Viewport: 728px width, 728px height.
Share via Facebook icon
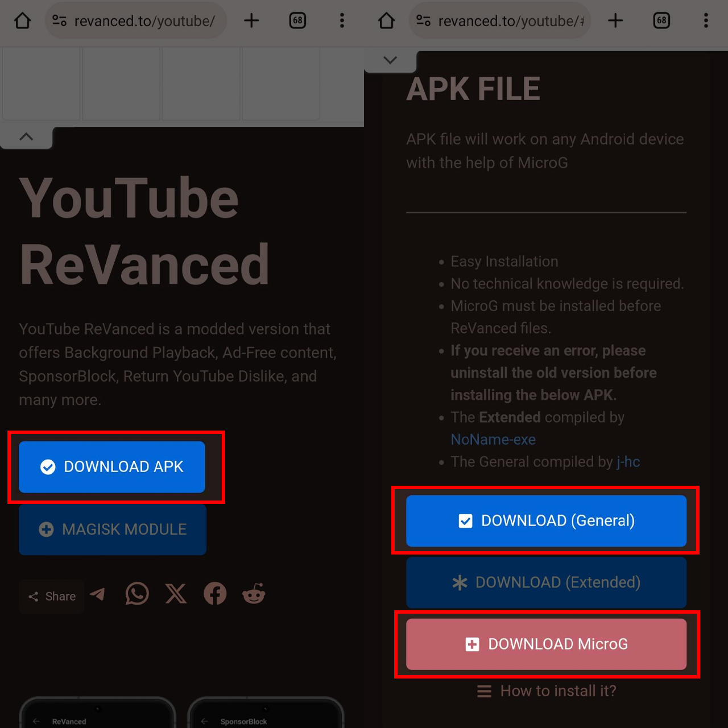[215, 594]
